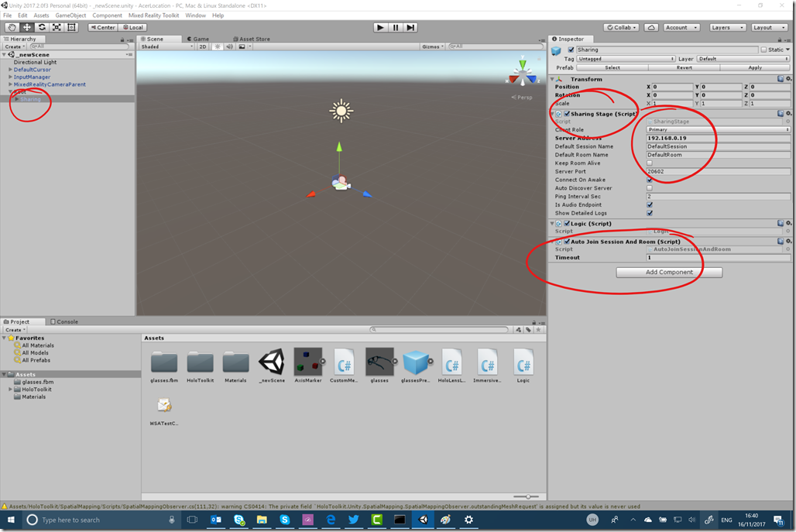Open the Component menu
Viewport: 796px width, 532px height.
point(107,15)
